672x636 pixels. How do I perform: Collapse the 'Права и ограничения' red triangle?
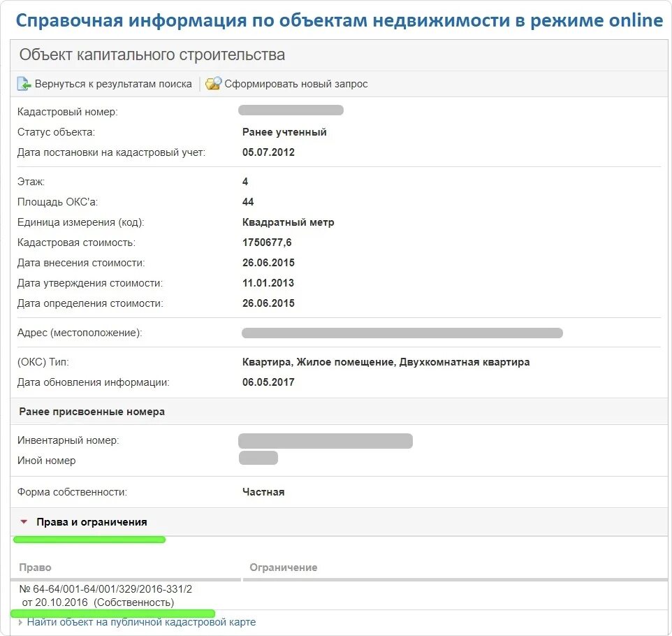pyautogui.click(x=24, y=522)
